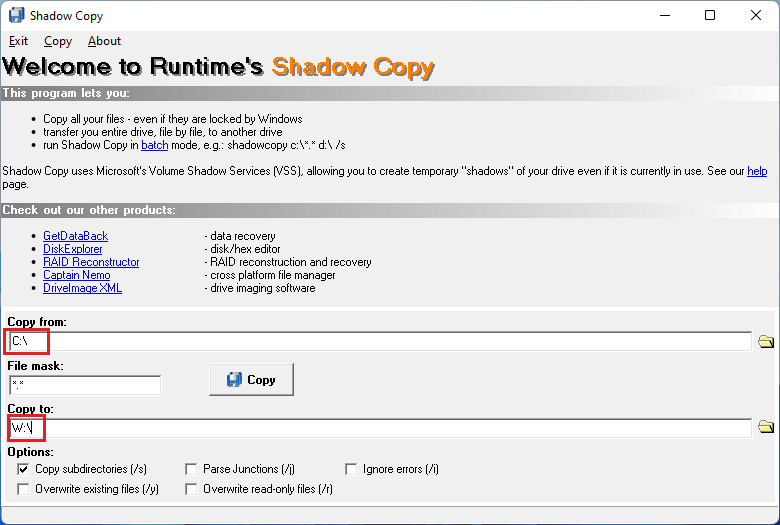Image resolution: width=780 pixels, height=525 pixels.
Task: Start copying with the Copy button
Action: click(x=251, y=380)
